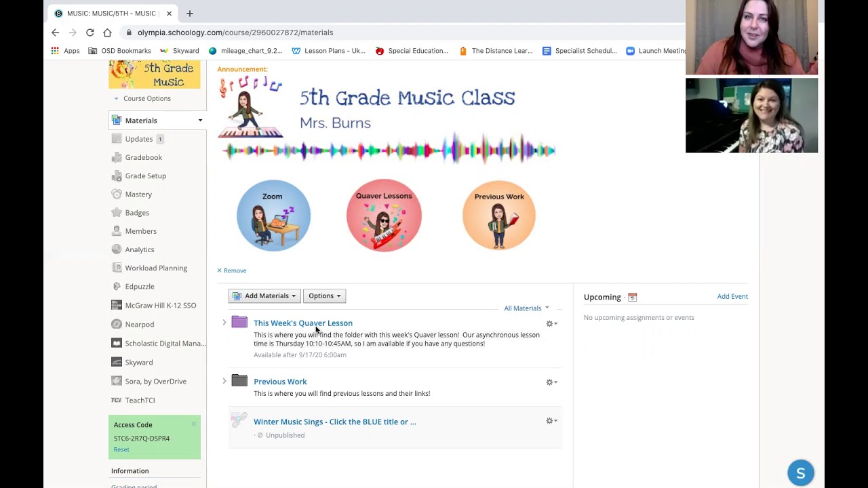Remove the announcement banner
Screen dimensions: 868x488
click(x=232, y=270)
